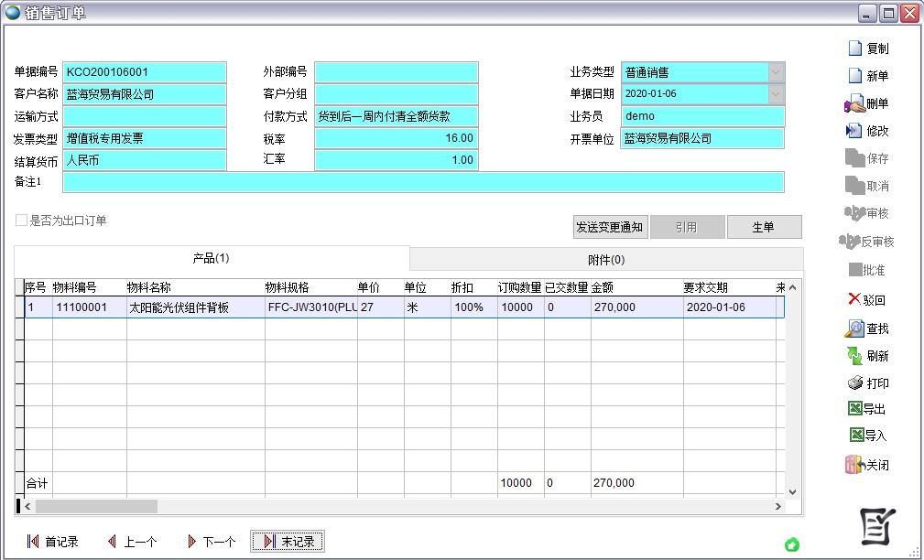Screen dimensions: 924x560
Task: Refresh the order with 刷新
Action: (854, 356)
